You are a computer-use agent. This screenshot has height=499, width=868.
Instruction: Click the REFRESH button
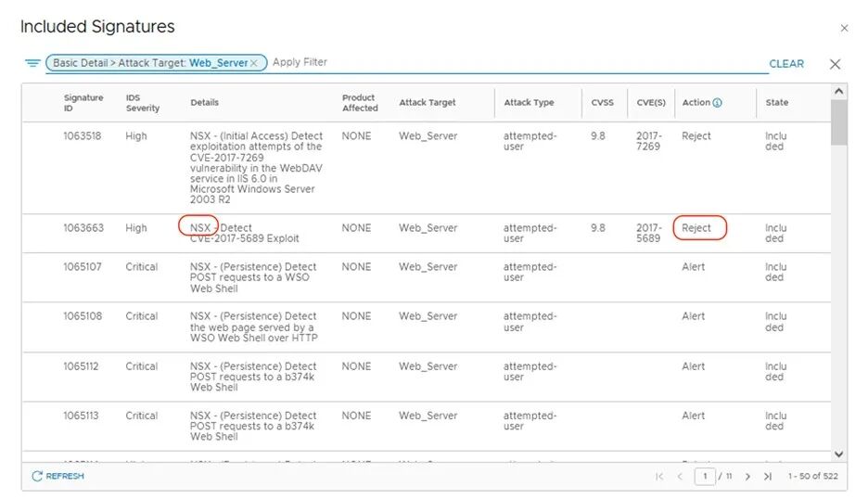click(58, 476)
